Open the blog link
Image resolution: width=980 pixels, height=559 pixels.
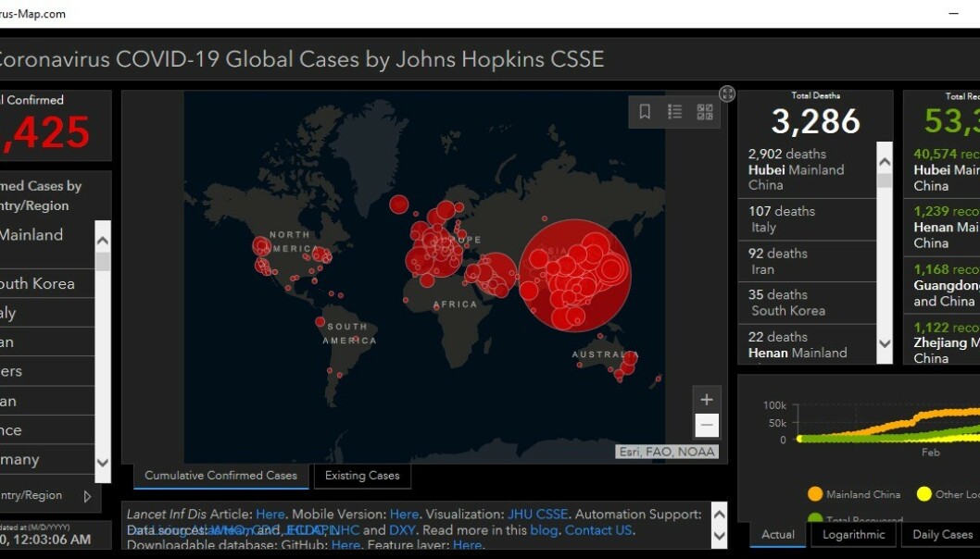click(544, 530)
